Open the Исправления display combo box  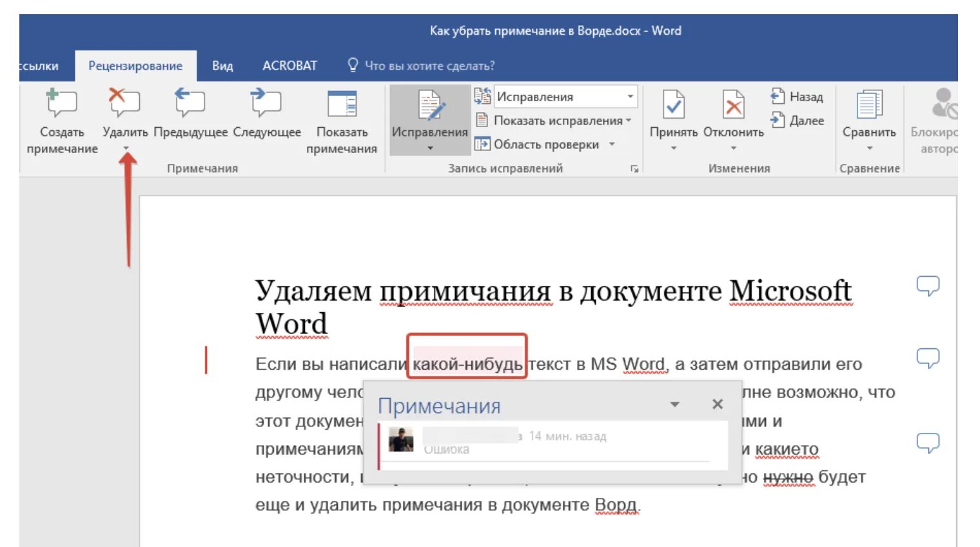[565, 97]
